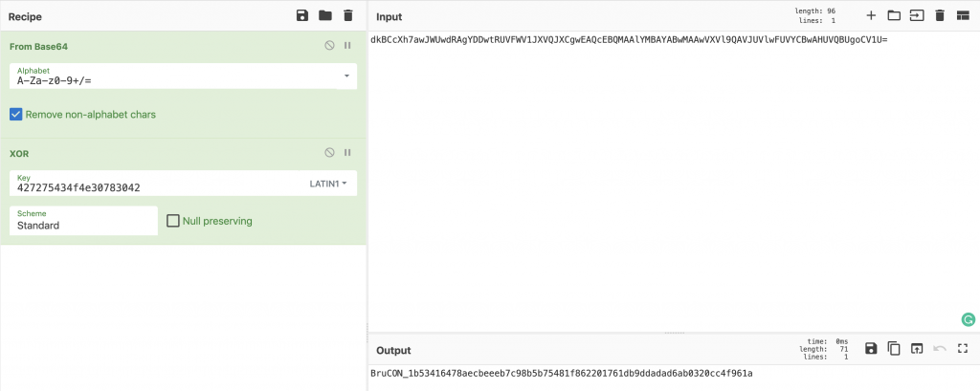
Task: Undo output switch icon
Action: [940, 349]
